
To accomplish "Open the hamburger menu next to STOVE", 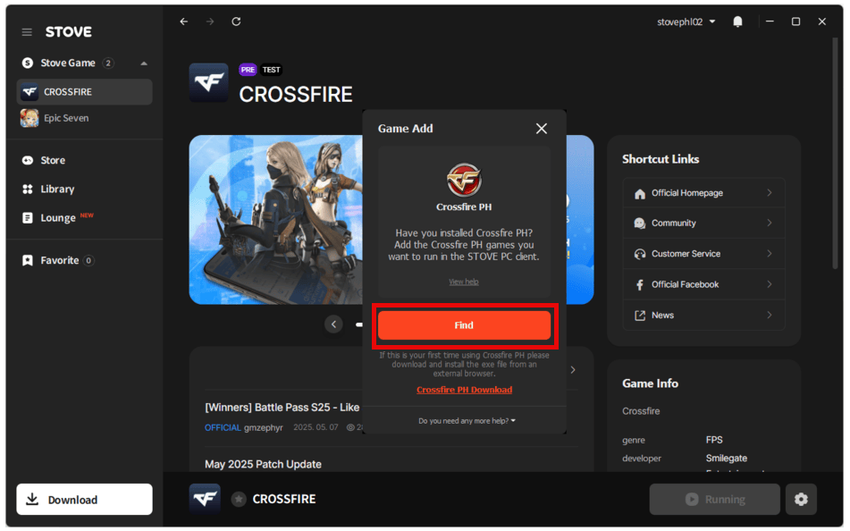I will (27, 33).
